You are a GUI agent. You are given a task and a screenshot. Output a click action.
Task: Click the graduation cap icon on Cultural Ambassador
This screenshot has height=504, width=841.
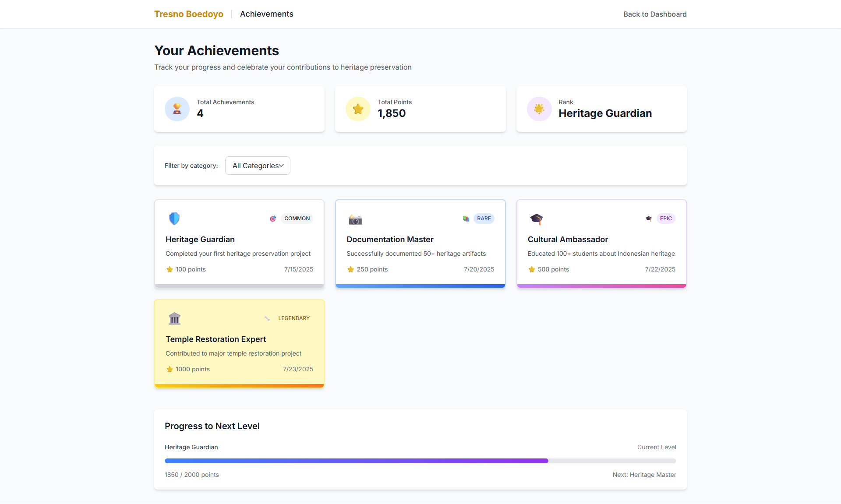coord(536,219)
